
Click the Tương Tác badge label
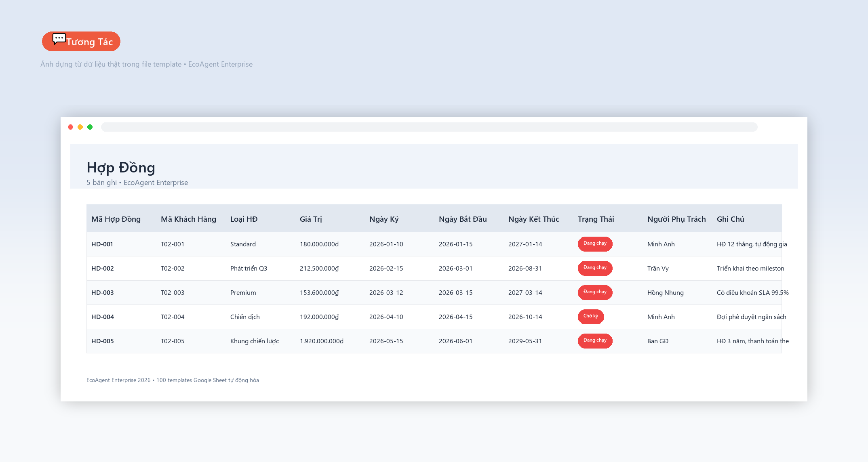click(89, 42)
